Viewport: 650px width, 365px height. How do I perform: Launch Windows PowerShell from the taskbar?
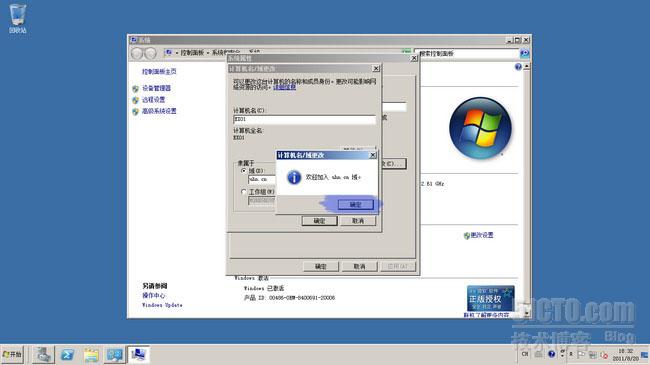coord(67,355)
